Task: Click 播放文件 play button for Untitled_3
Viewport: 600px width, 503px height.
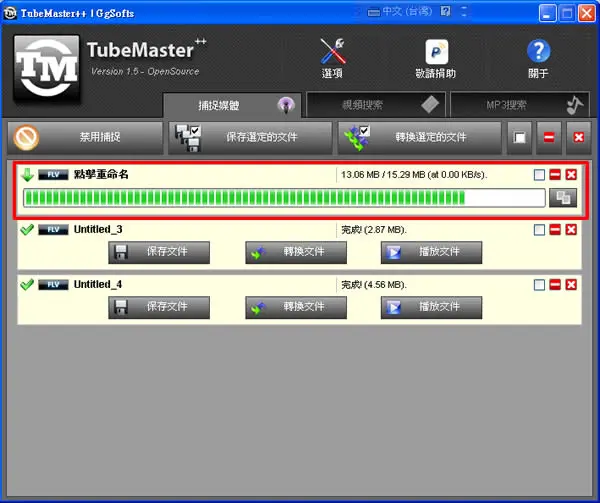Action: (431, 252)
